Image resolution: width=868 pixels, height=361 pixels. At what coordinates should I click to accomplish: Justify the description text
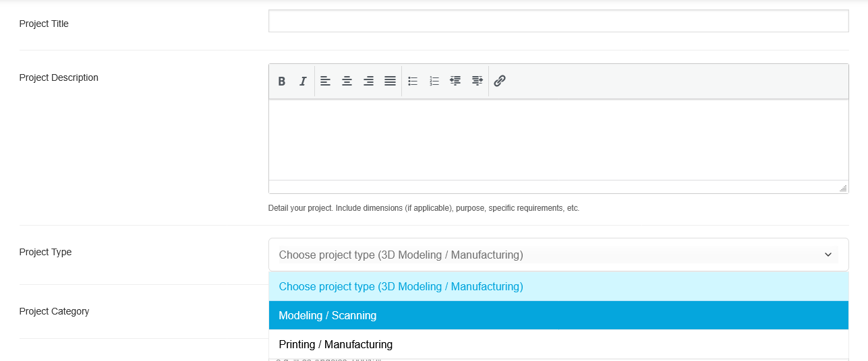point(390,81)
